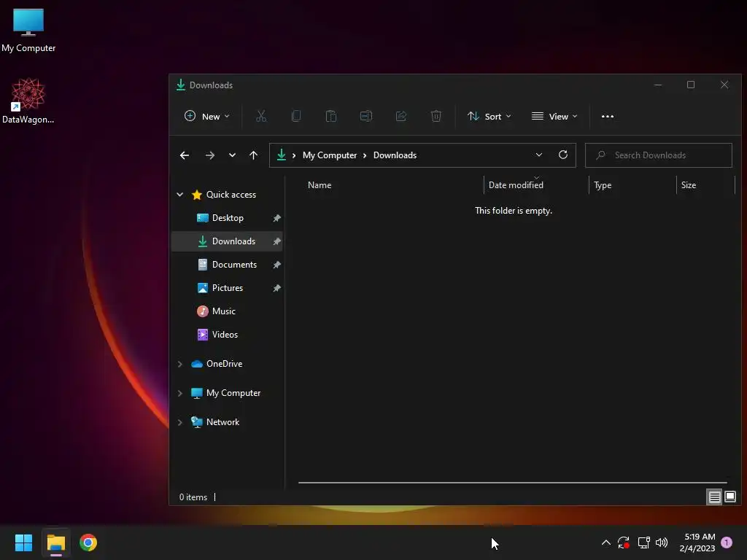Image resolution: width=747 pixels, height=560 pixels.
Task: Sort by Name column header
Action: click(320, 185)
